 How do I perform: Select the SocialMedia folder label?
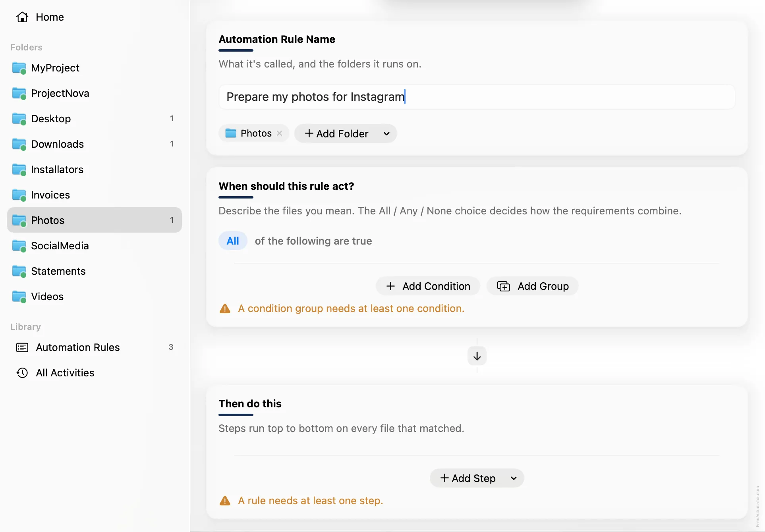60,246
